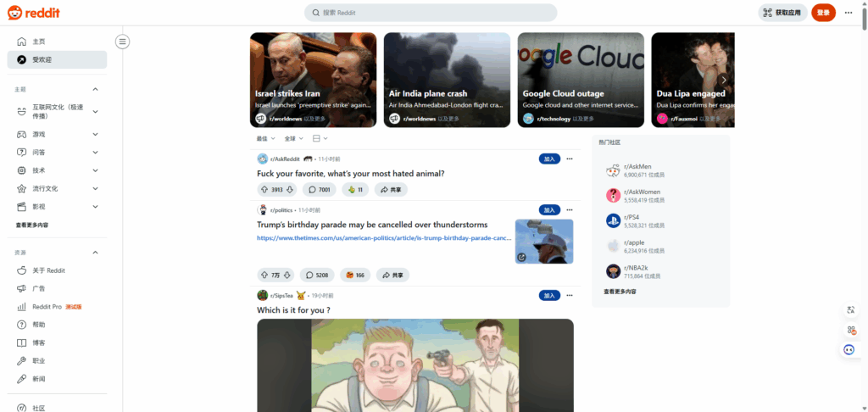Downvote the AskReddit hated animal post
This screenshot has width=868, height=412.
coord(290,189)
